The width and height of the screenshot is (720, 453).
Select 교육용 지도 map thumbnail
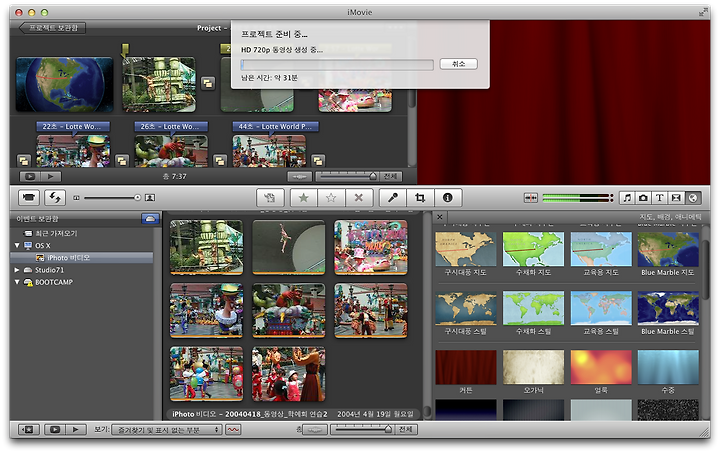[601, 249]
